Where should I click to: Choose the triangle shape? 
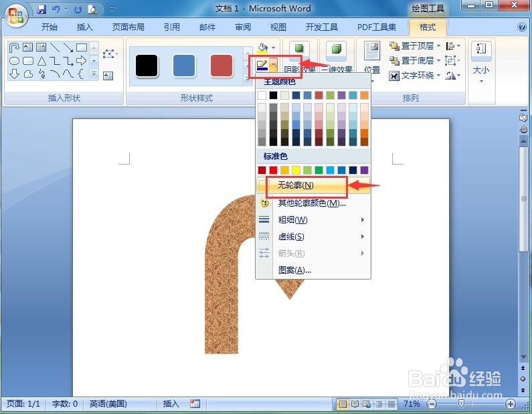tap(41, 61)
